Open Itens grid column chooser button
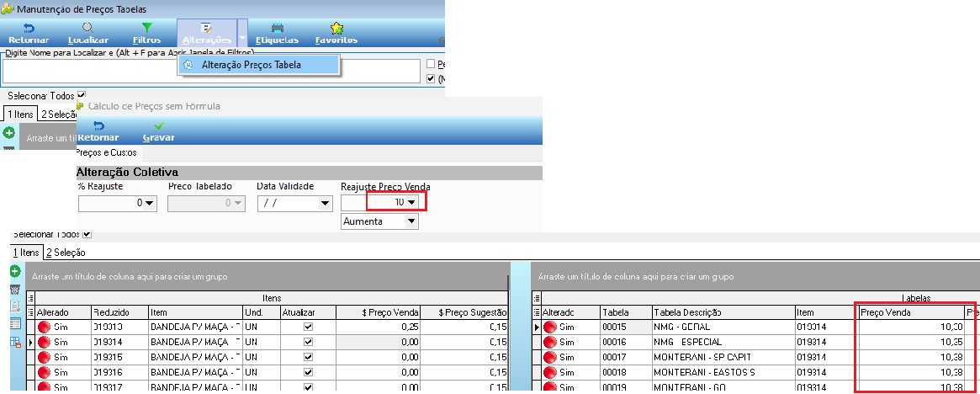The height and width of the screenshot is (394, 980). pos(30,311)
